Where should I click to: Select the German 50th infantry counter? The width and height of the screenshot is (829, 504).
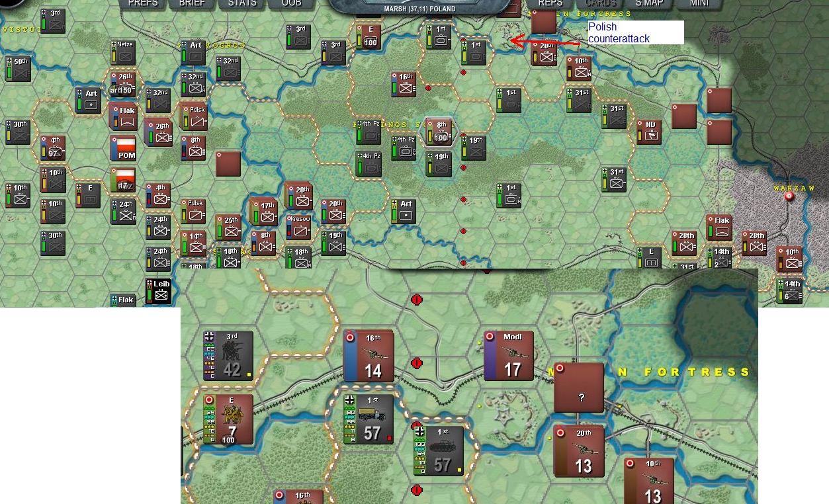pos(19,69)
